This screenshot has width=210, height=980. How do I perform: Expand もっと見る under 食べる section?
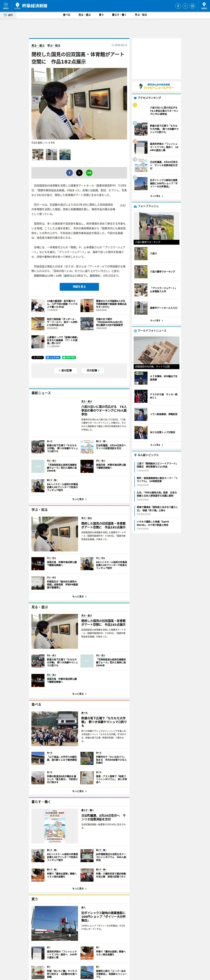pos(79,792)
